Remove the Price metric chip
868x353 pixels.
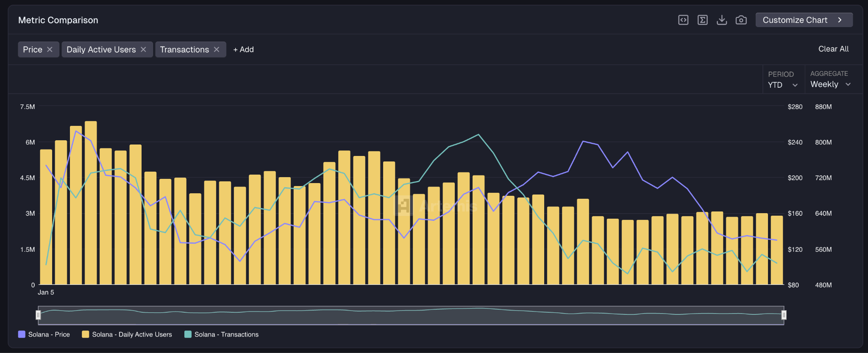point(50,50)
